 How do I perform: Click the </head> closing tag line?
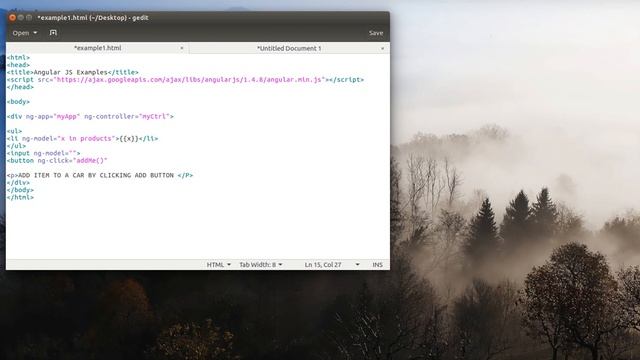20,87
